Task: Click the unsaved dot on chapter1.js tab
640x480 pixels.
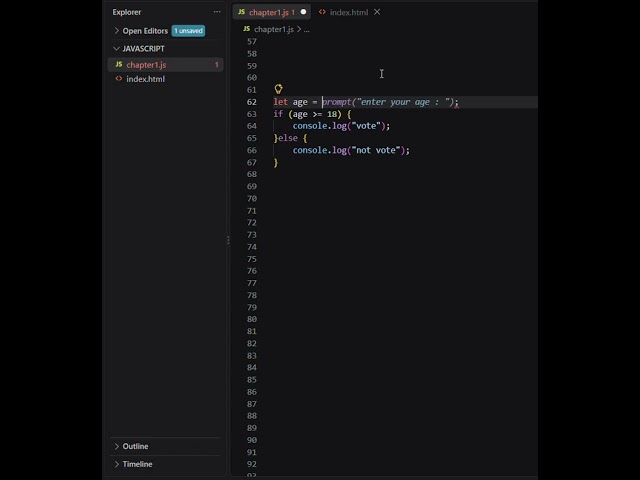Action: pyautogui.click(x=303, y=12)
